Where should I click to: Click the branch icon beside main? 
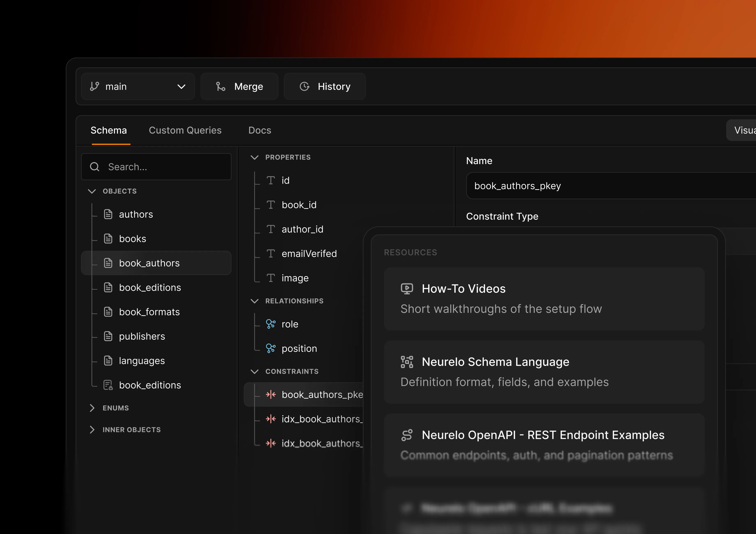(x=95, y=86)
